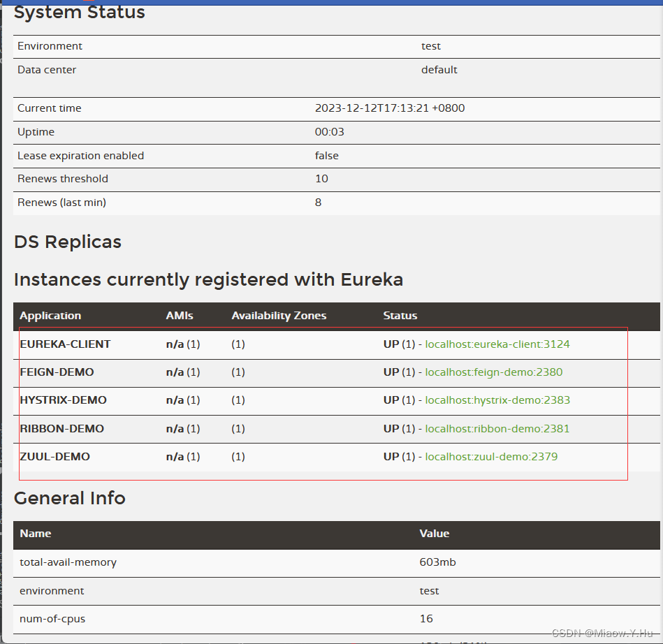This screenshot has height=644, width=663.
Task: Select the 2023-12-12T17:13:21 +0800 timestamp
Action: click(x=390, y=108)
